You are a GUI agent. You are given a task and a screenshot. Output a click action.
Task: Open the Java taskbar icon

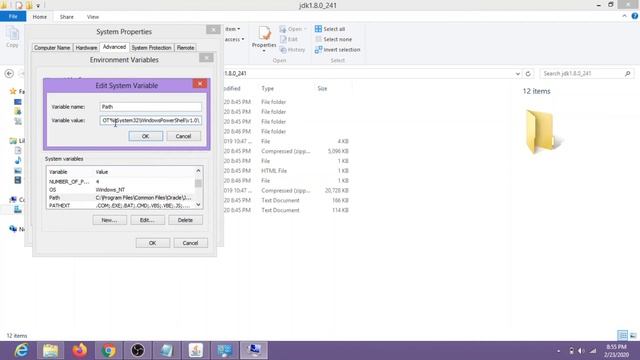pos(196,351)
